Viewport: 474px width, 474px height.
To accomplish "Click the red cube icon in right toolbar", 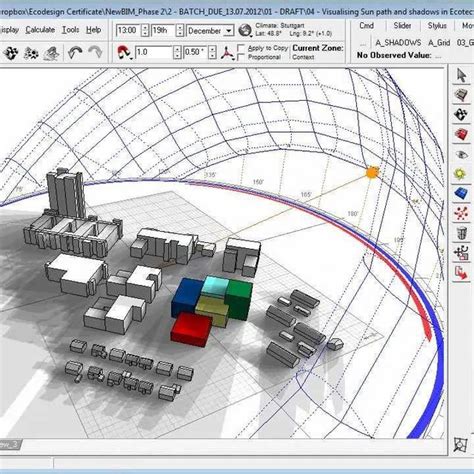I will [461, 134].
